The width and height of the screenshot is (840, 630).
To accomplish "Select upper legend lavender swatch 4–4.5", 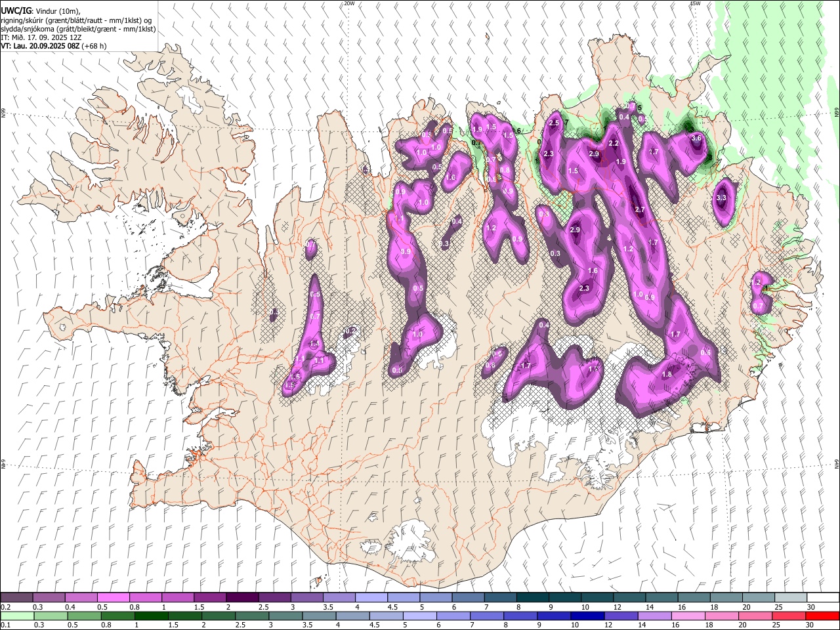I will 371,597.
